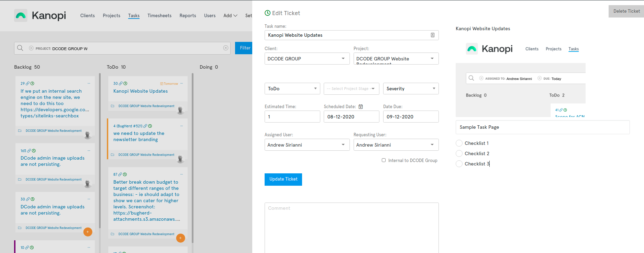This screenshot has width=644, height=253.
Task: Open the ellipsis menu on card 165
Action: [89, 151]
